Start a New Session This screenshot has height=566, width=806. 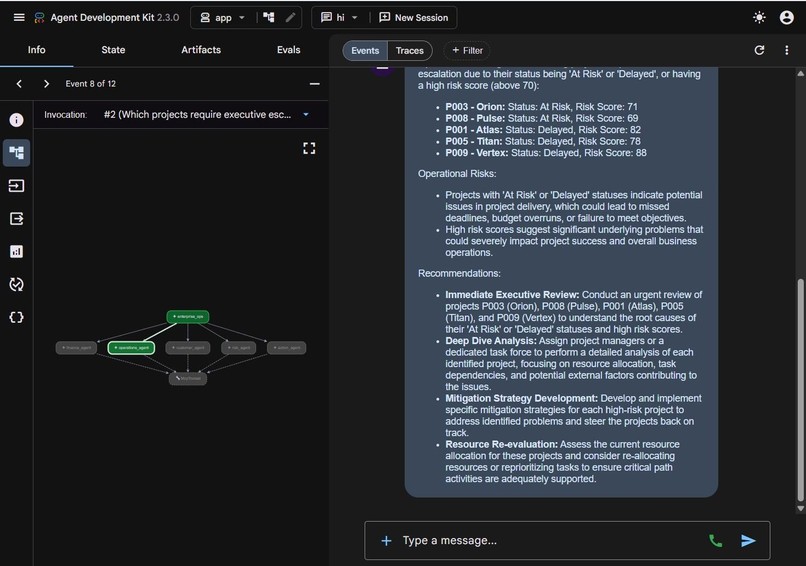click(413, 17)
